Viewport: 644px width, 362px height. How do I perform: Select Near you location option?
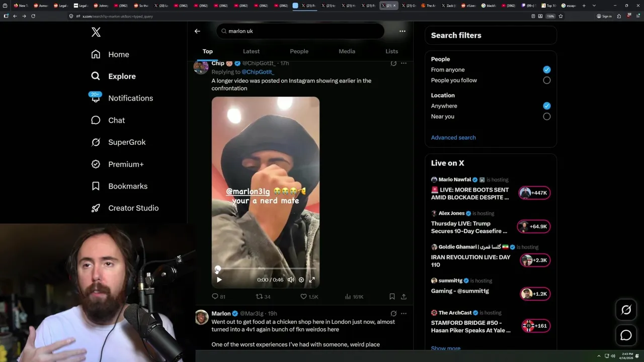pyautogui.click(x=547, y=117)
